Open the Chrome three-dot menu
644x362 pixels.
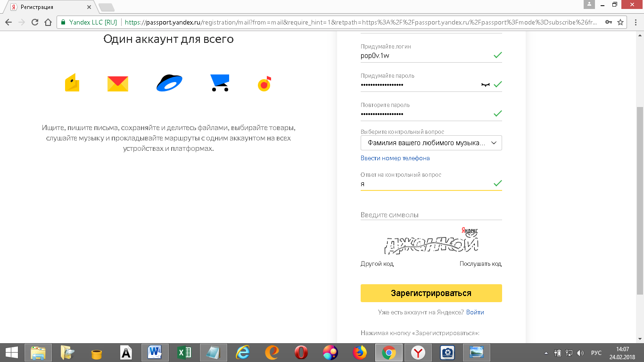635,22
